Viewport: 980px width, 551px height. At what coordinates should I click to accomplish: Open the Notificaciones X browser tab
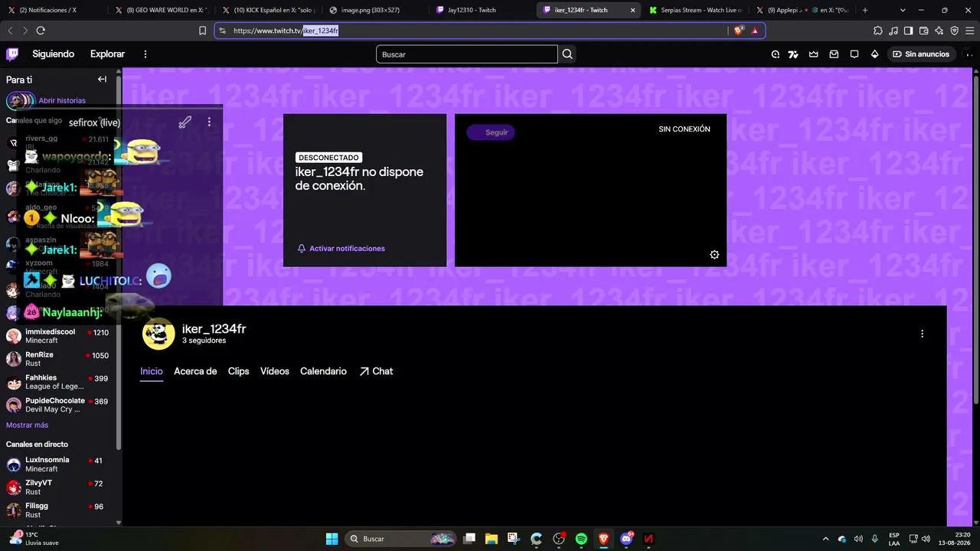click(55, 10)
